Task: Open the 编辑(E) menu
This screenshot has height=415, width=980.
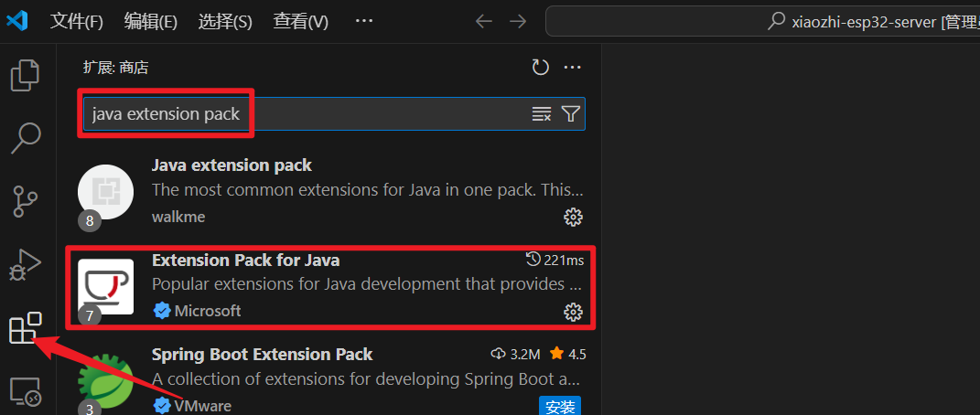Action: point(151,21)
